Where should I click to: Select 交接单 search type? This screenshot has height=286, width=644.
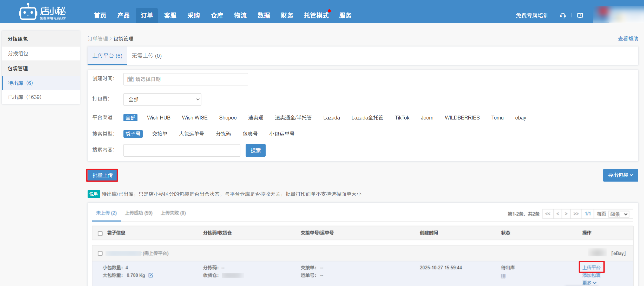point(160,134)
